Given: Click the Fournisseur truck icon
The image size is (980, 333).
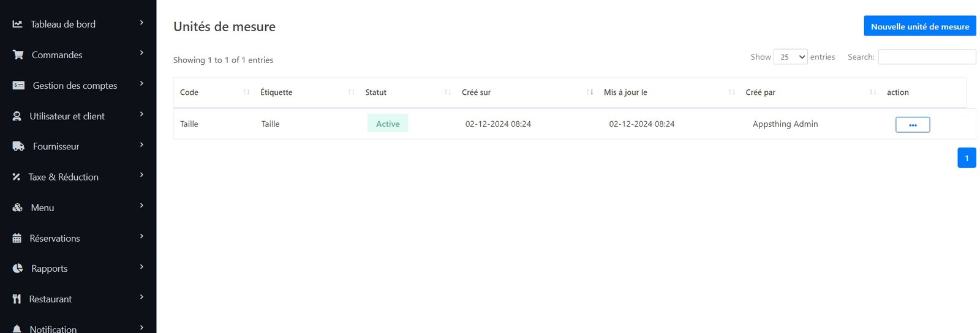Looking at the screenshot, I should [18, 146].
